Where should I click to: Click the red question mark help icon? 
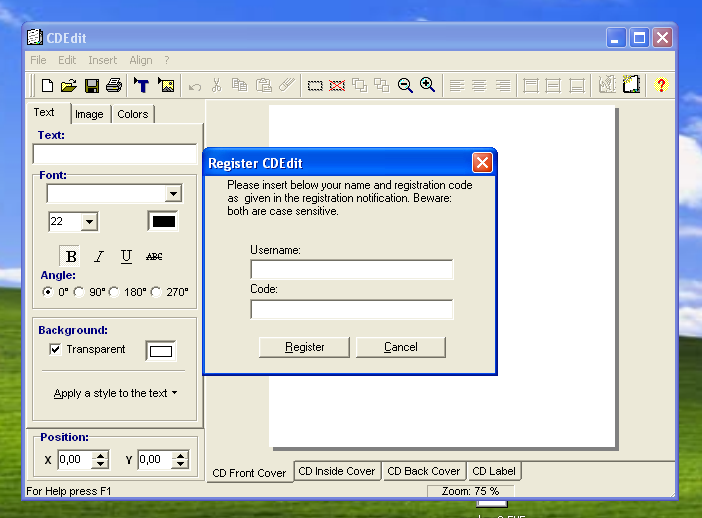661,86
